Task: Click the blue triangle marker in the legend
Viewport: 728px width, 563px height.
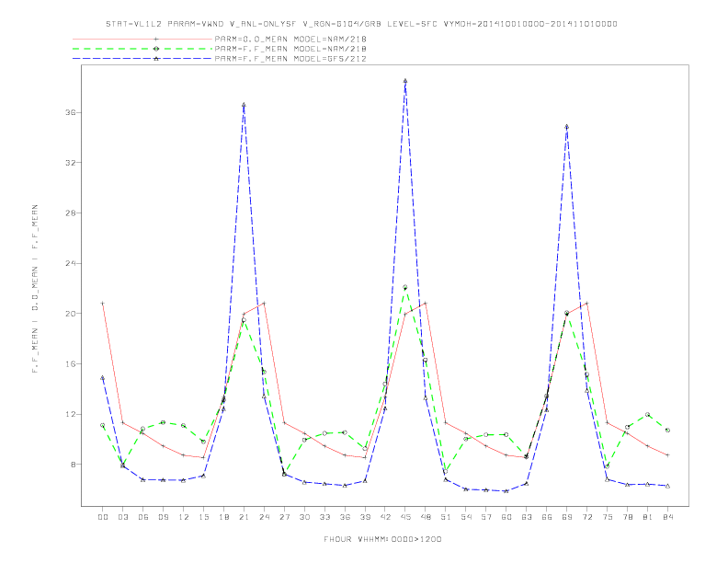Action: tap(156, 59)
